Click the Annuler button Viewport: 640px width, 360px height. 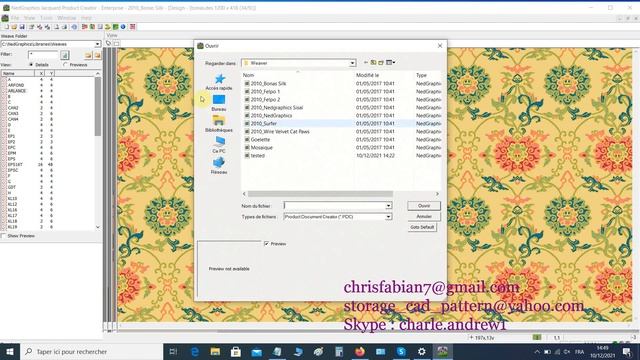424,216
